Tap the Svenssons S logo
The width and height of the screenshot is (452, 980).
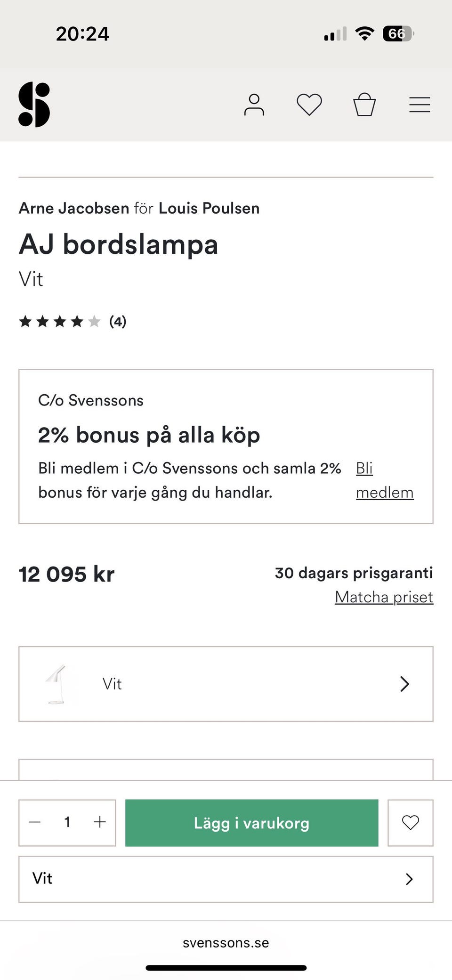click(34, 105)
